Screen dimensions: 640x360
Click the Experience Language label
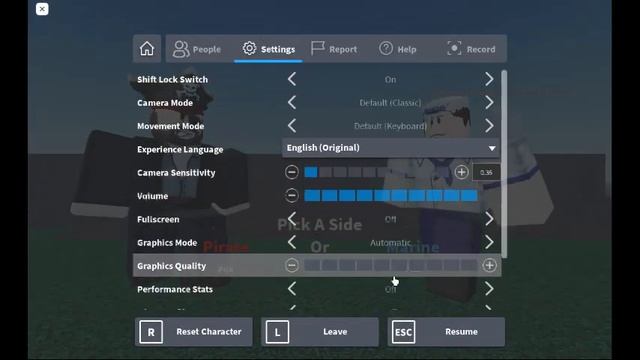[180, 149]
